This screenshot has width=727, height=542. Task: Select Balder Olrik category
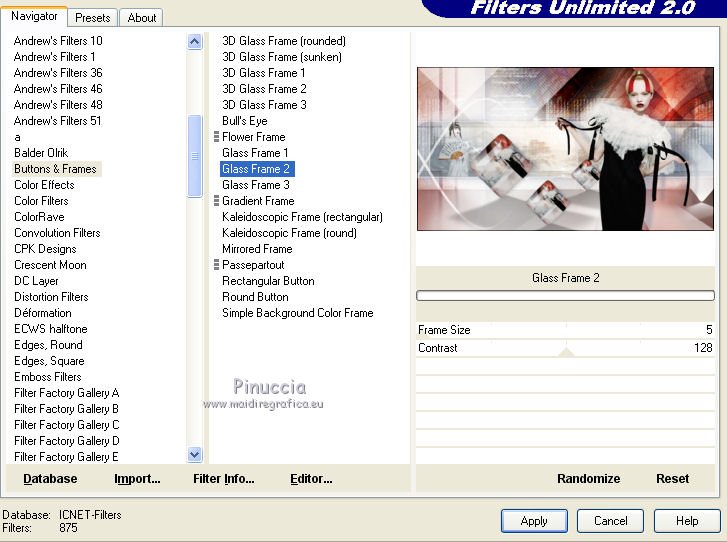coord(41,153)
